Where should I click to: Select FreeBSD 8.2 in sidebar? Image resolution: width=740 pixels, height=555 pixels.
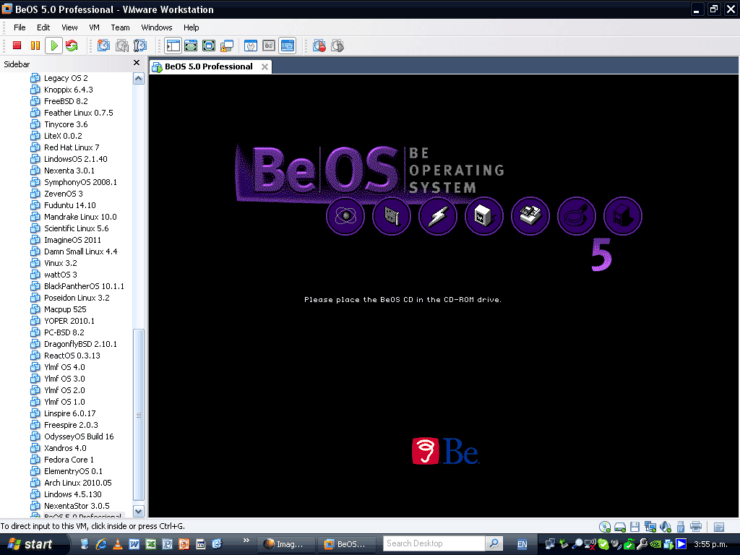66,101
